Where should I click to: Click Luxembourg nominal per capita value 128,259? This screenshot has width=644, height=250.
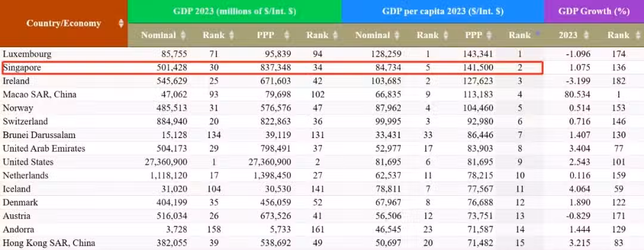[386, 54]
